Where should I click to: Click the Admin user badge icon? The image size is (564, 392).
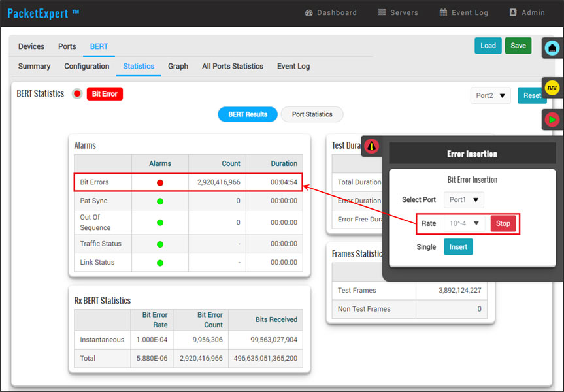pyautogui.click(x=513, y=12)
